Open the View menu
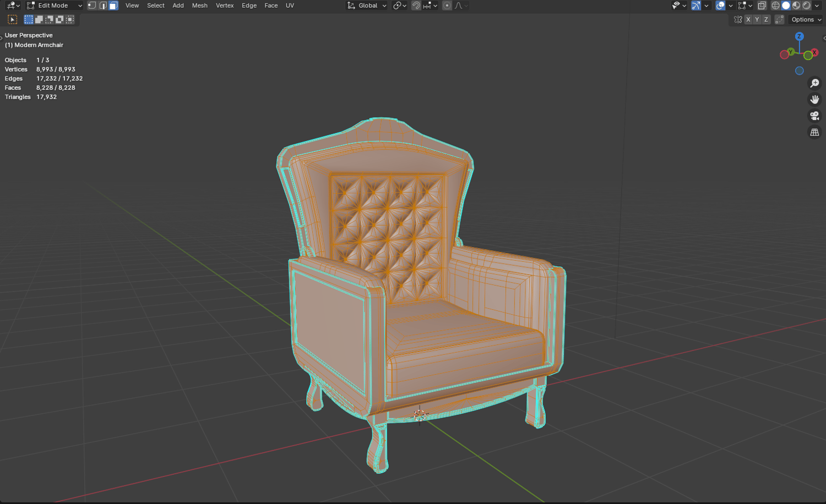 point(132,6)
